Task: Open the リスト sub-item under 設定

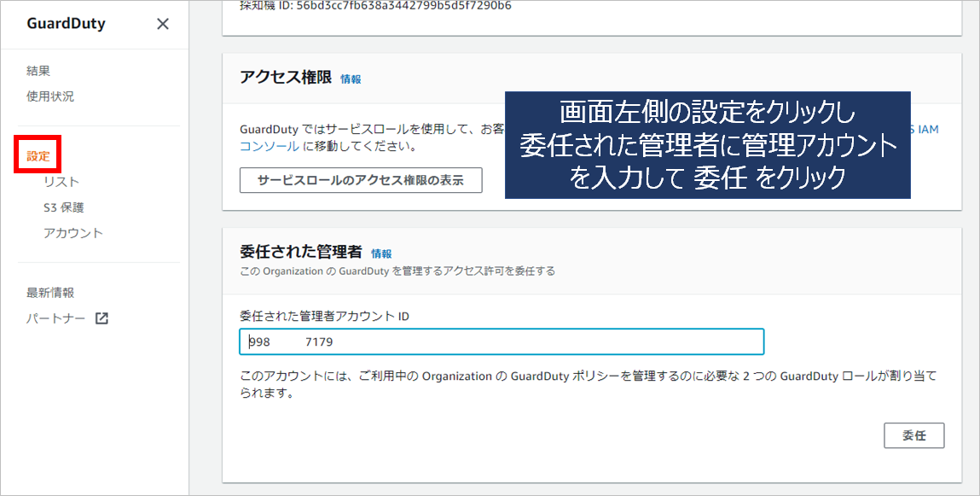Action: [61, 182]
